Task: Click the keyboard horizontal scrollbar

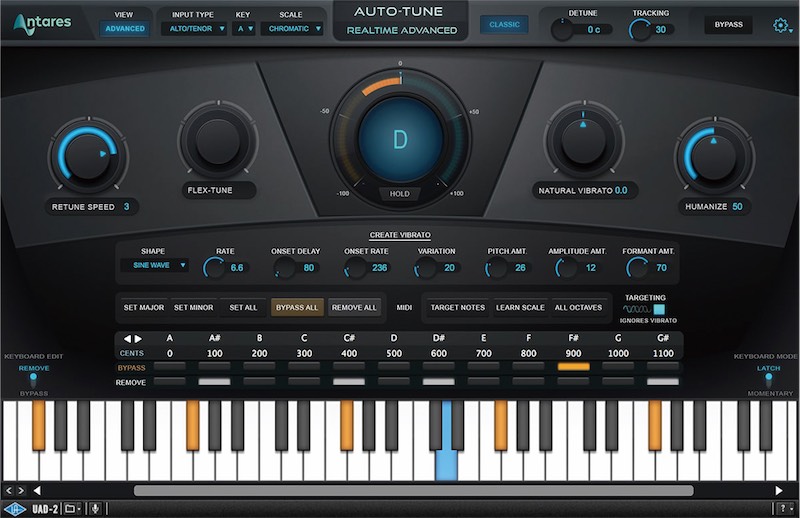Action: [x=413, y=490]
